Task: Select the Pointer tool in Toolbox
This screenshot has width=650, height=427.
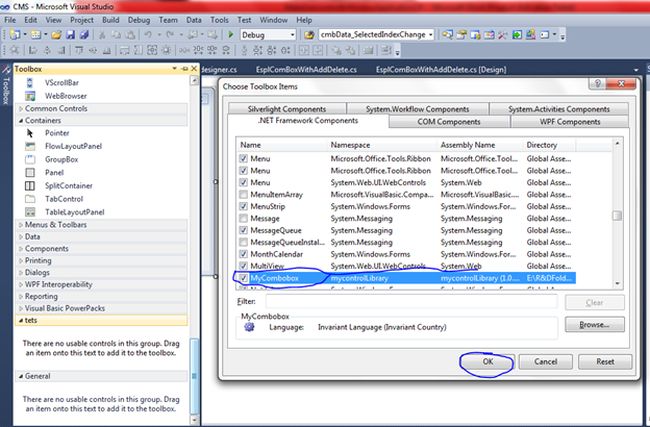Action: (57, 132)
